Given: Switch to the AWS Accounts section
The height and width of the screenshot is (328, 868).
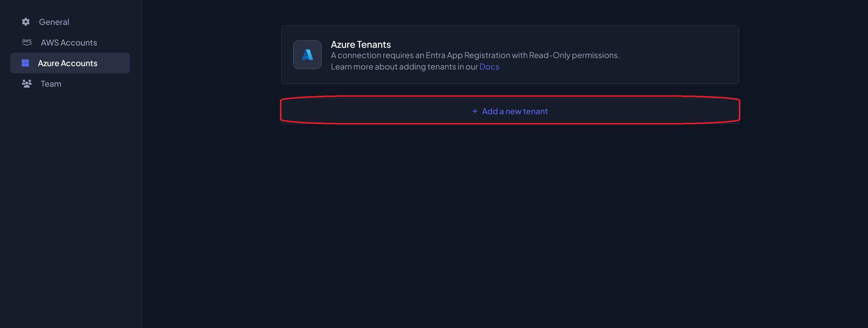Looking at the screenshot, I should point(69,42).
